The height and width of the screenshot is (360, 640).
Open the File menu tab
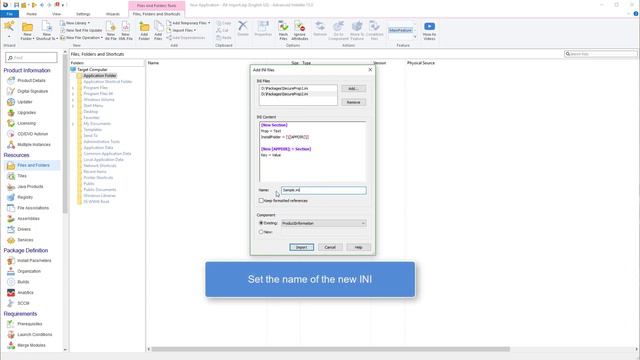[9, 14]
